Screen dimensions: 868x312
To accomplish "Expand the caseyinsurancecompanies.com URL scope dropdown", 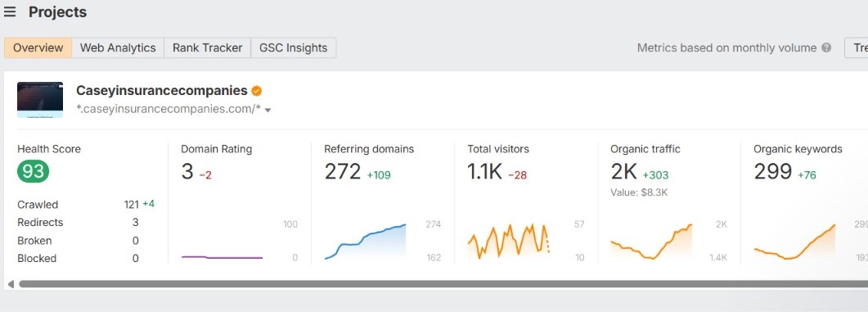I will [268, 110].
